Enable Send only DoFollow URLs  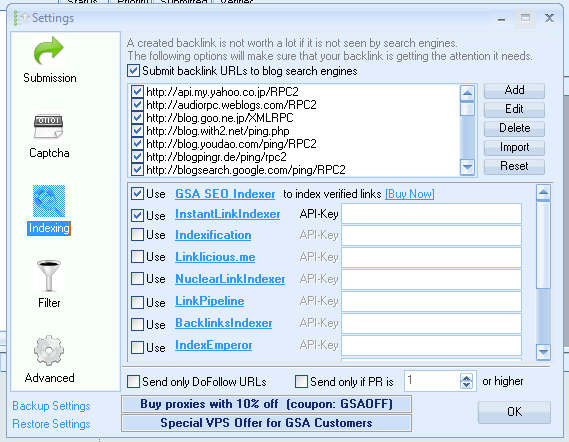pos(133,382)
